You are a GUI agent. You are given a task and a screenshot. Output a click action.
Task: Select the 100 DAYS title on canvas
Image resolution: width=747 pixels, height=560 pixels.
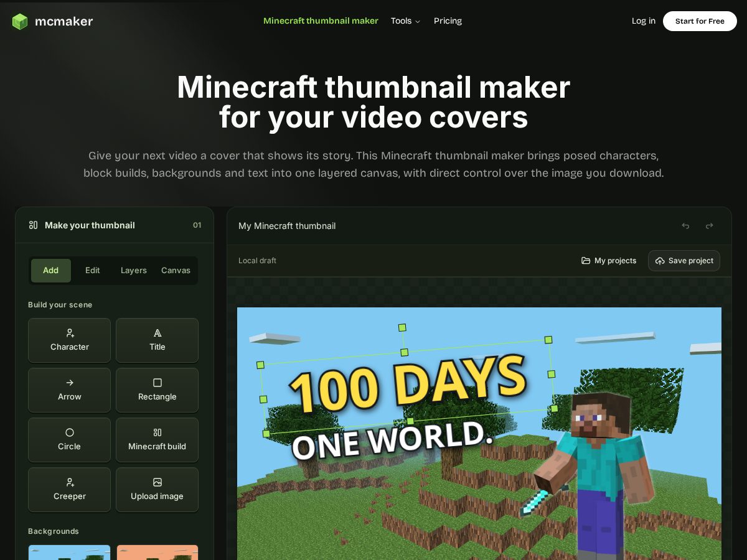click(x=408, y=386)
